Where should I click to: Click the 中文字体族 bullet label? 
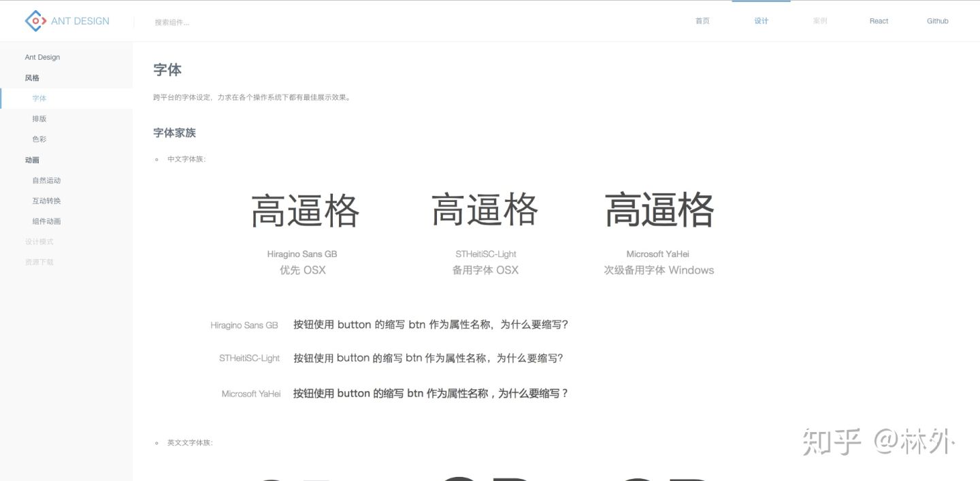(186, 159)
